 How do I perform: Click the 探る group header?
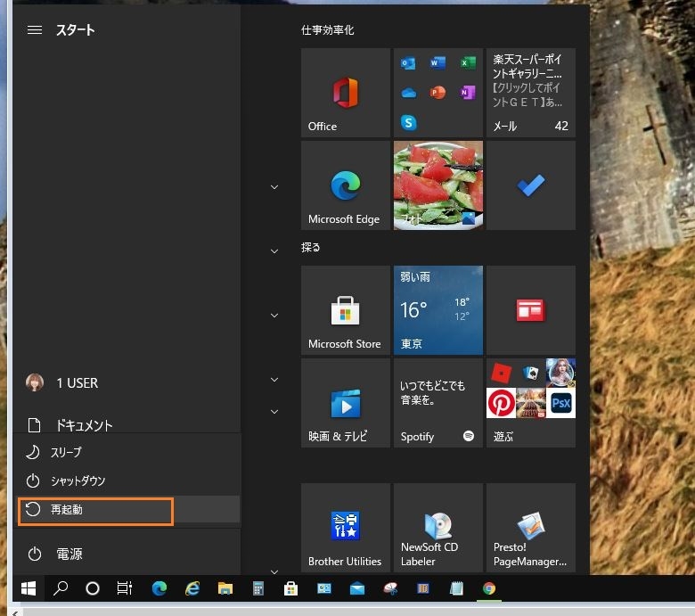coord(311,247)
